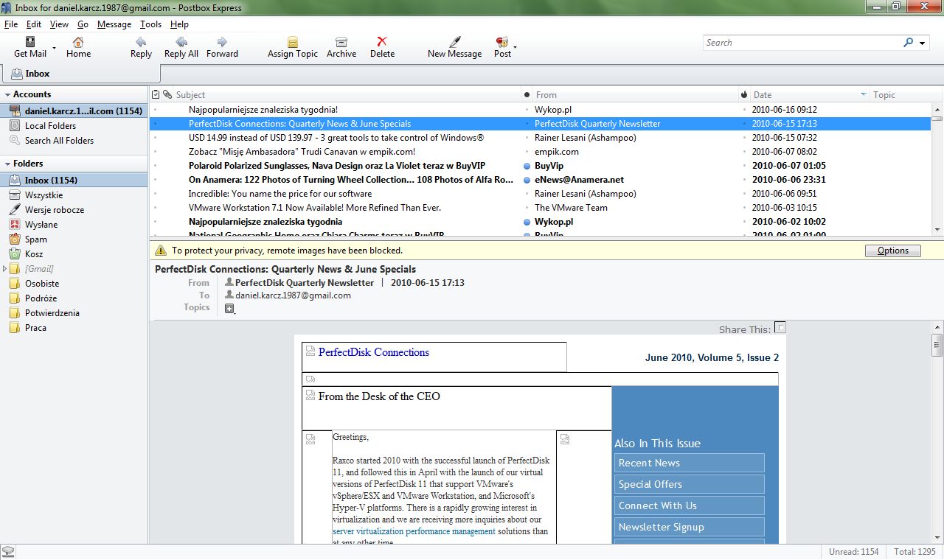This screenshot has height=560, width=944.
Task: Toggle read status of BuyVip Polaroid message
Action: [x=527, y=166]
